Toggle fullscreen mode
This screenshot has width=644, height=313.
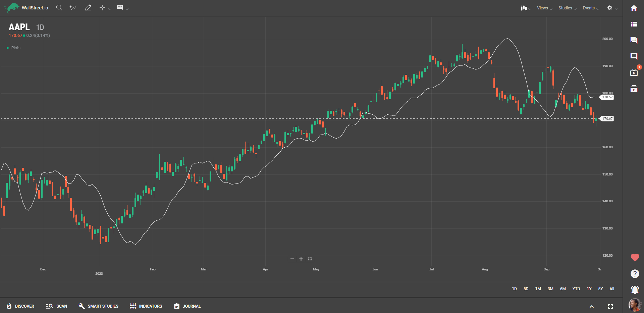pos(610,307)
